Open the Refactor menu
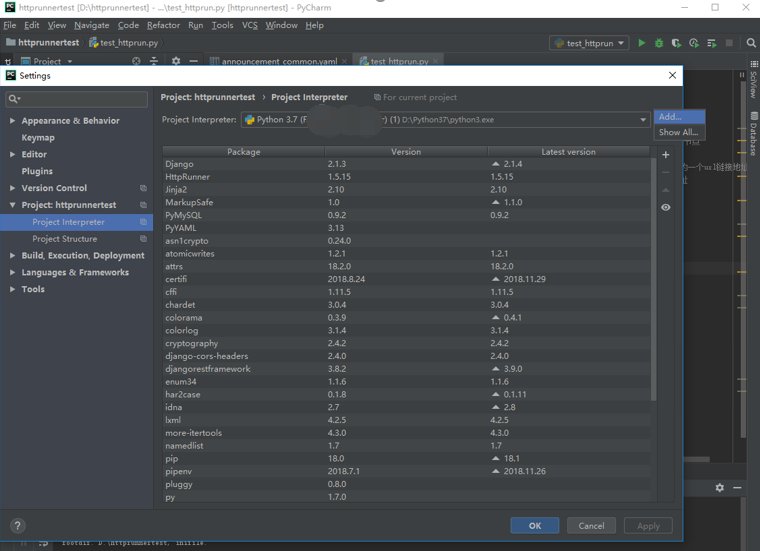760x551 pixels. pyautogui.click(x=163, y=25)
